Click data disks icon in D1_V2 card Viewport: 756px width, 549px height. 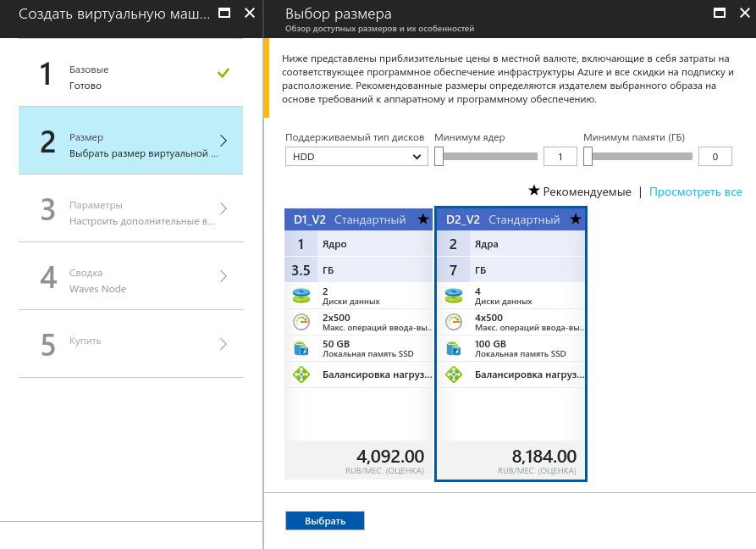click(301, 296)
